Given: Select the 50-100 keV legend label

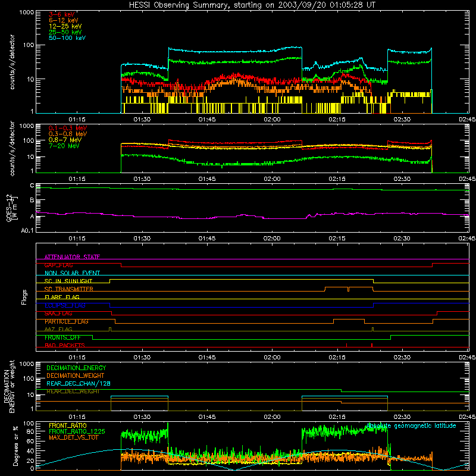Looking at the screenshot, I should pyautogui.click(x=67, y=38).
